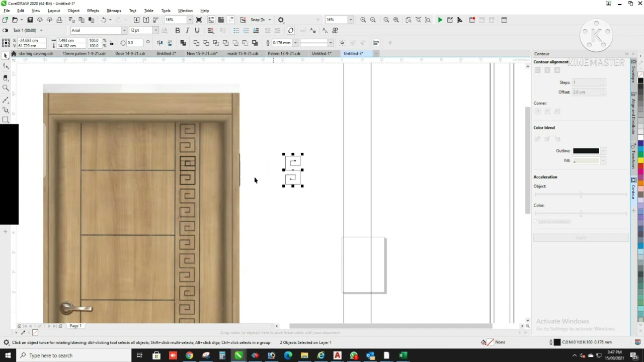Switch to the star big carving.cdr tab
Screen dimensions: 644x362
coord(35,53)
